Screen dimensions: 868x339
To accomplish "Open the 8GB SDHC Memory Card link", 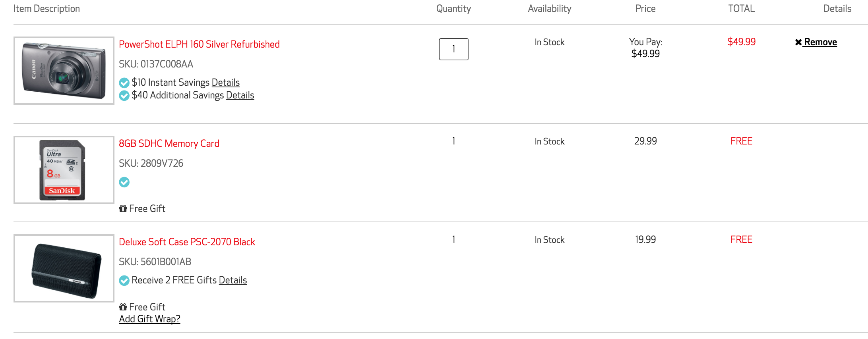I will 169,143.
